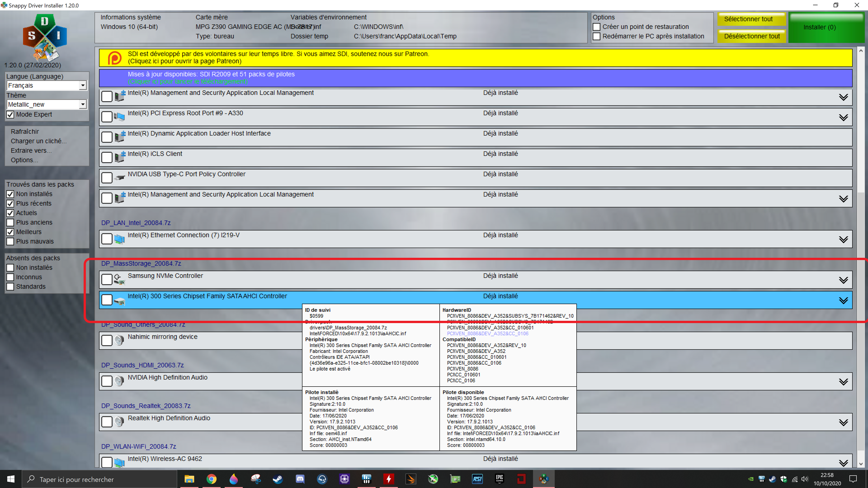Open Discord from the taskbar
This screenshot has height=488, width=868.
300,479
